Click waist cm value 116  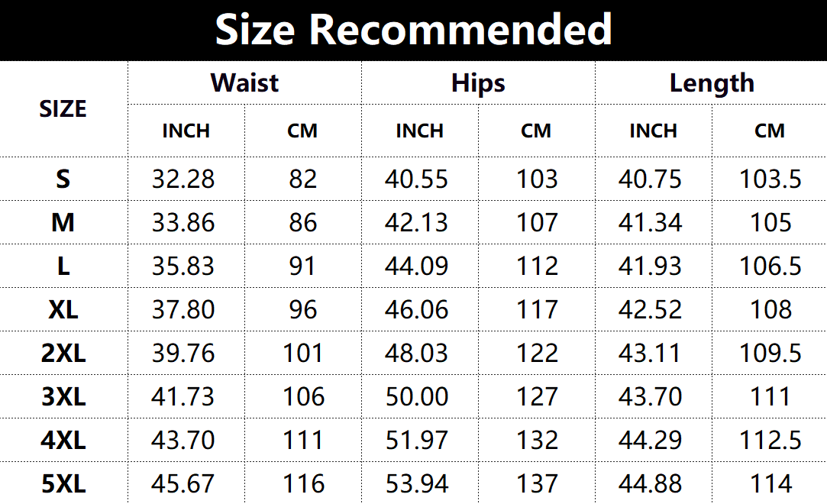tap(303, 483)
